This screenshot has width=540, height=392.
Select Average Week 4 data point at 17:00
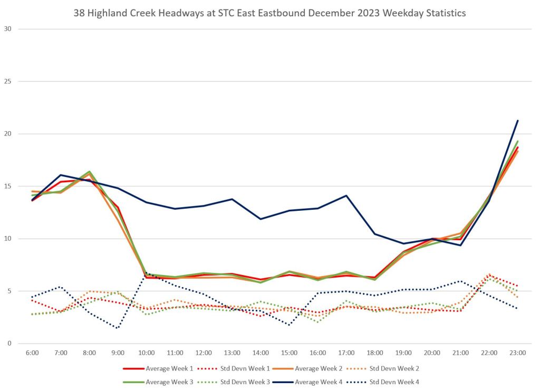346,195
